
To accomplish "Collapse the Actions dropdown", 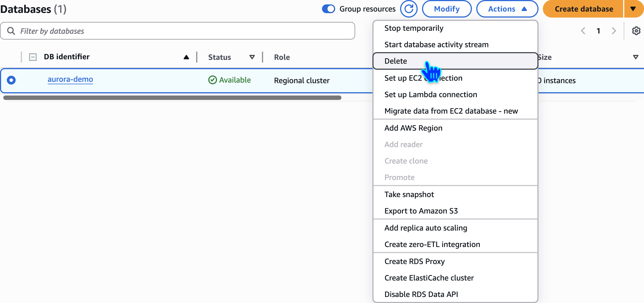I will [x=507, y=9].
